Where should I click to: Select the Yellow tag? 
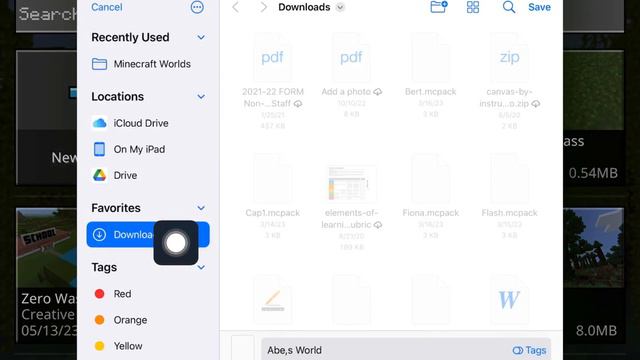click(x=148, y=346)
